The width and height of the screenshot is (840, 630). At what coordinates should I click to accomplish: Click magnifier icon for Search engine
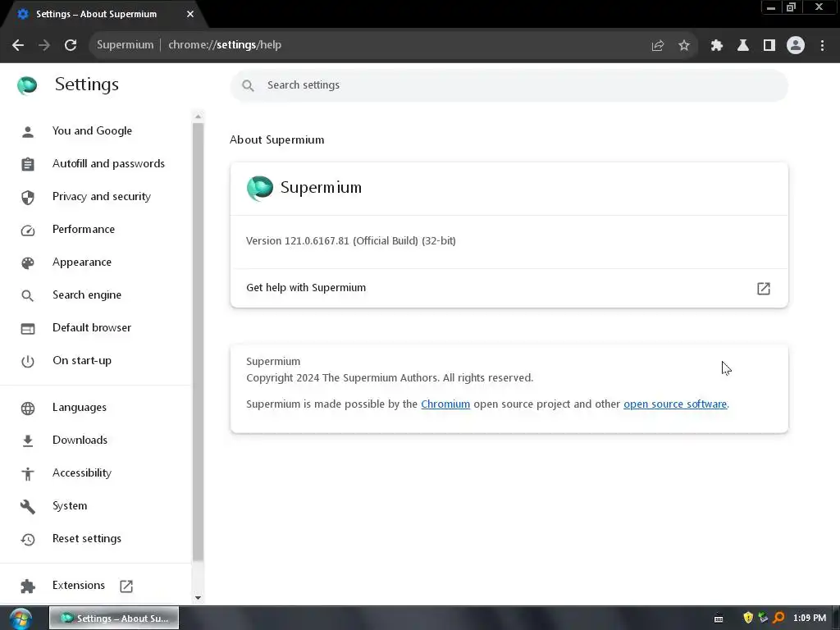click(x=28, y=295)
